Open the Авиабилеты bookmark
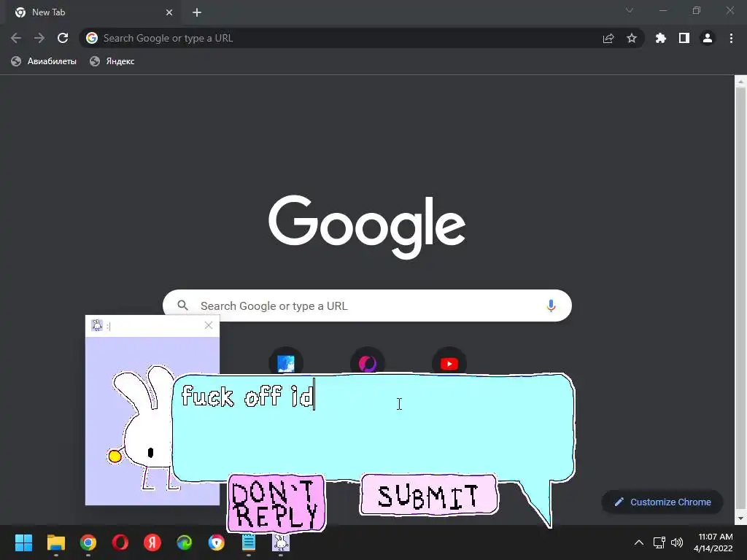747x560 pixels. pos(43,61)
